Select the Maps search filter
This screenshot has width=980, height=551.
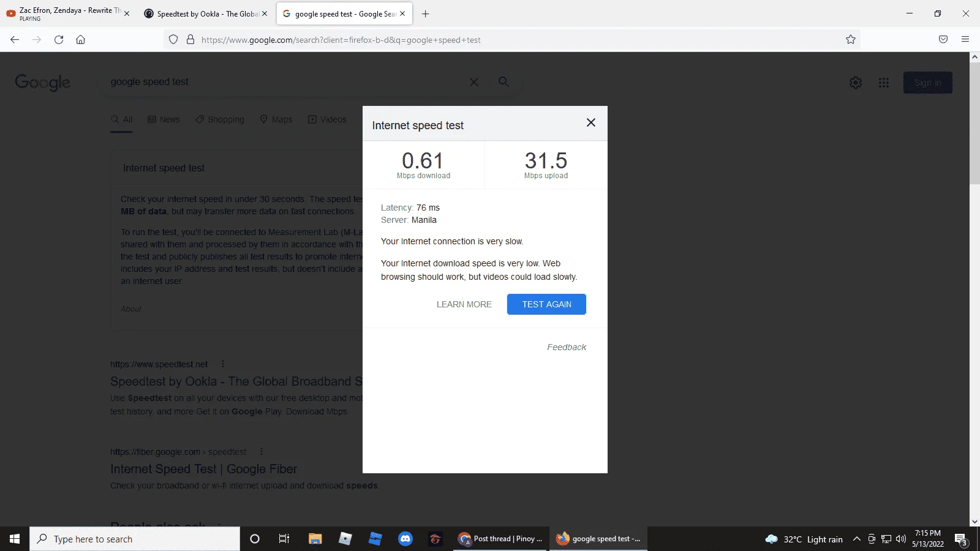point(276,119)
